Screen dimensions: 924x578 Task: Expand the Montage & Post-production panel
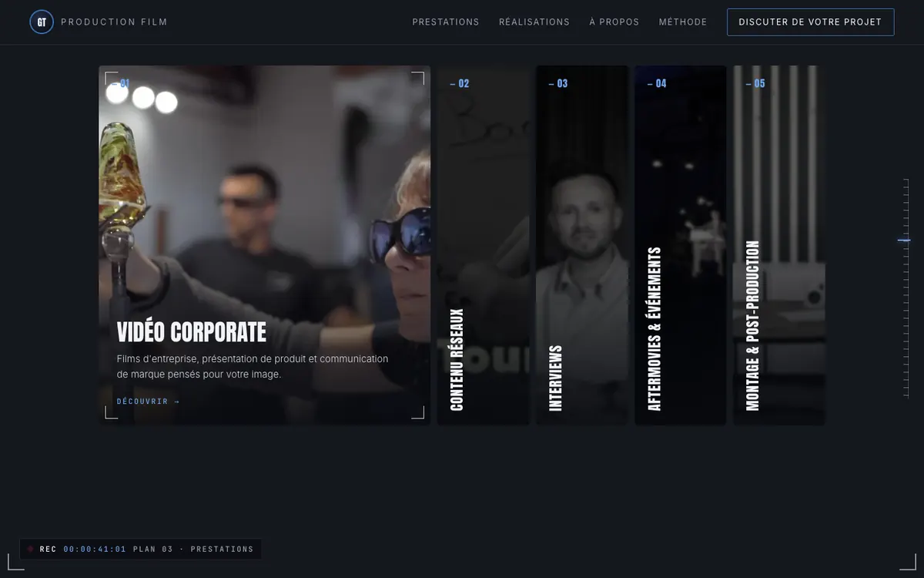coord(779,245)
